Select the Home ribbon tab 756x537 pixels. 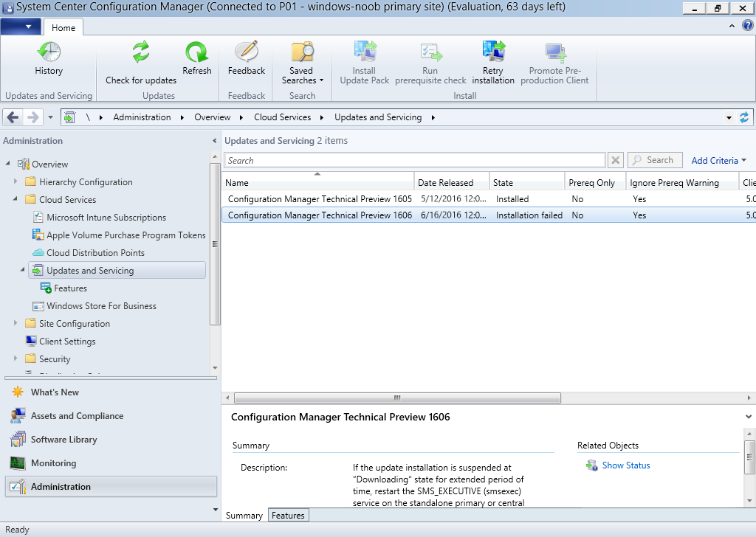click(63, 28)
